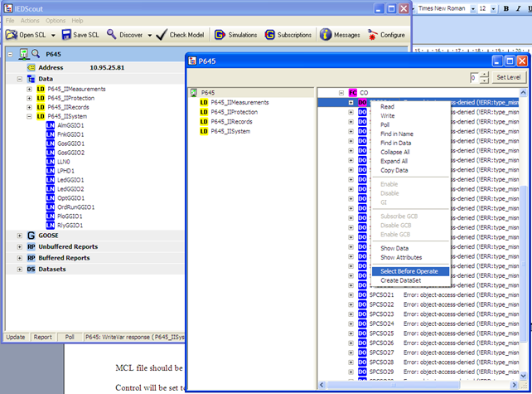532x394 pixels.
Task: Expand SPCSO21 data object
Action: coord(351,295)
